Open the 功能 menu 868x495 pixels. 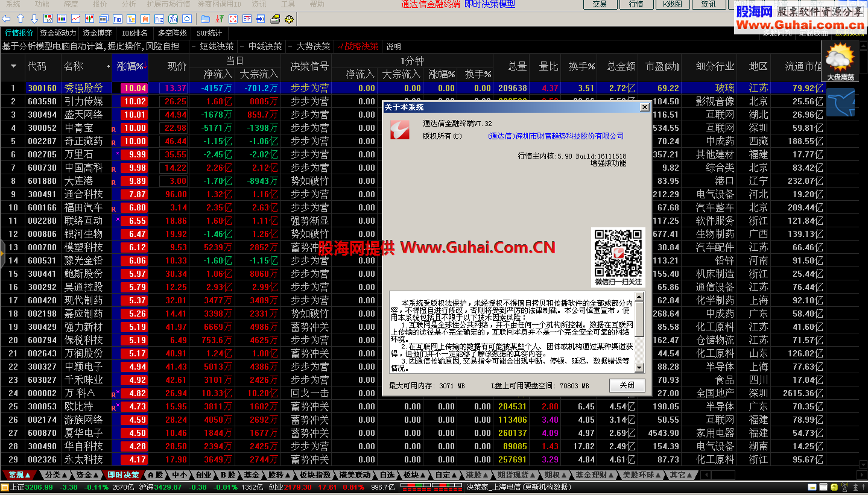tap(42, 4)
